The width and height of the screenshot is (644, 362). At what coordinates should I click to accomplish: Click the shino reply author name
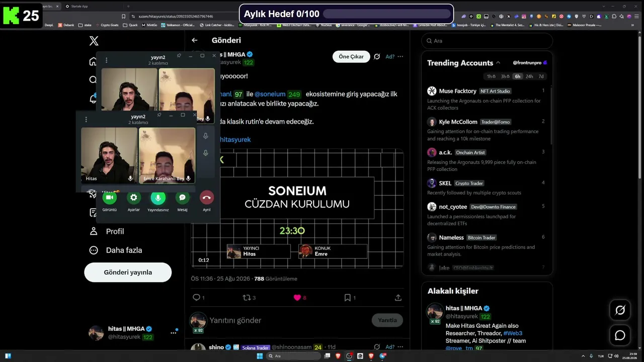pyautogui.click(x=216, y=347)
